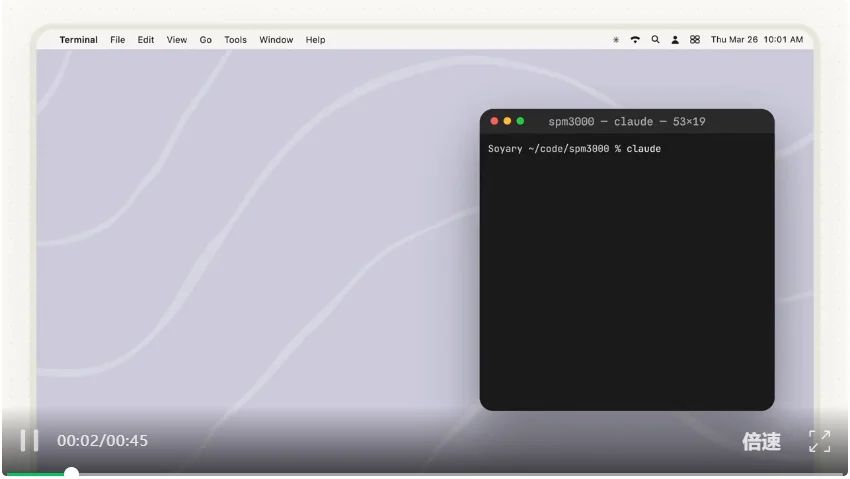Click the green zoom button on terminal
Viewport: 850px width, 479px height.
pyautogui.click(x=520, y=121)
